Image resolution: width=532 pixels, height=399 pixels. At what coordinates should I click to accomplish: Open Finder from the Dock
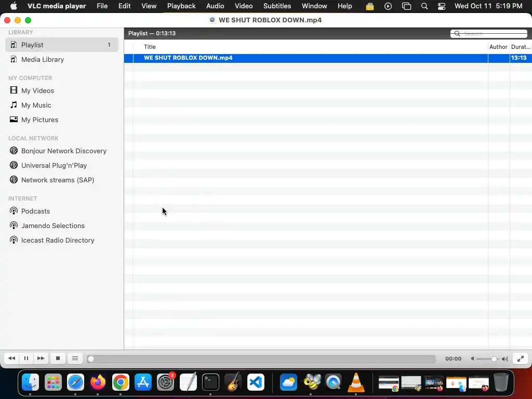pos(31,382)
